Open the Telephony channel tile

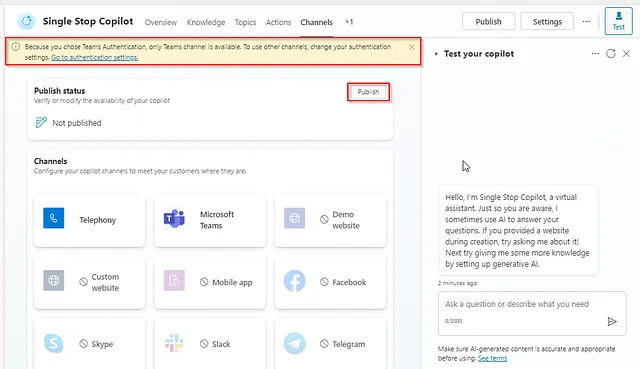click(89, 220)
